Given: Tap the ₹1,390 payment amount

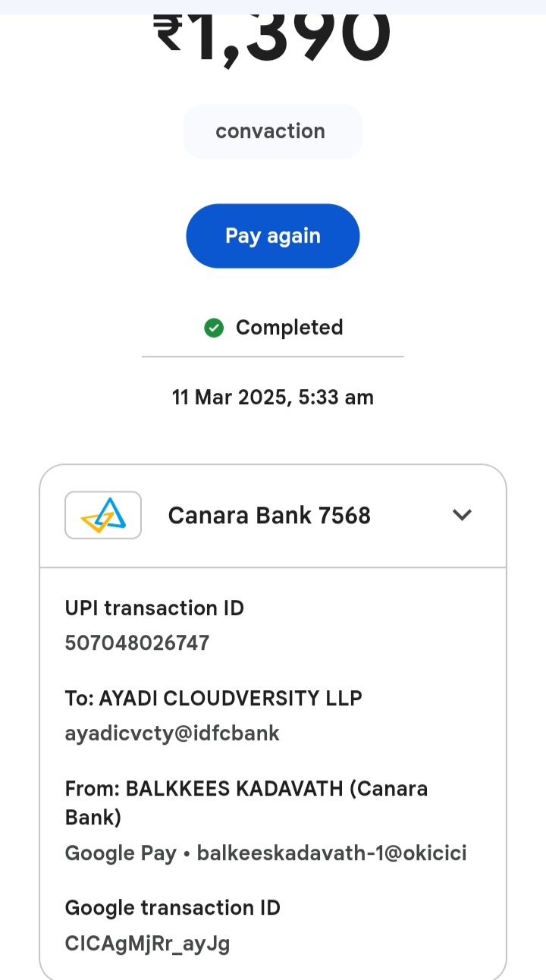Looking at the screenshot, I should pyautogui.click(x=273, y=34).
